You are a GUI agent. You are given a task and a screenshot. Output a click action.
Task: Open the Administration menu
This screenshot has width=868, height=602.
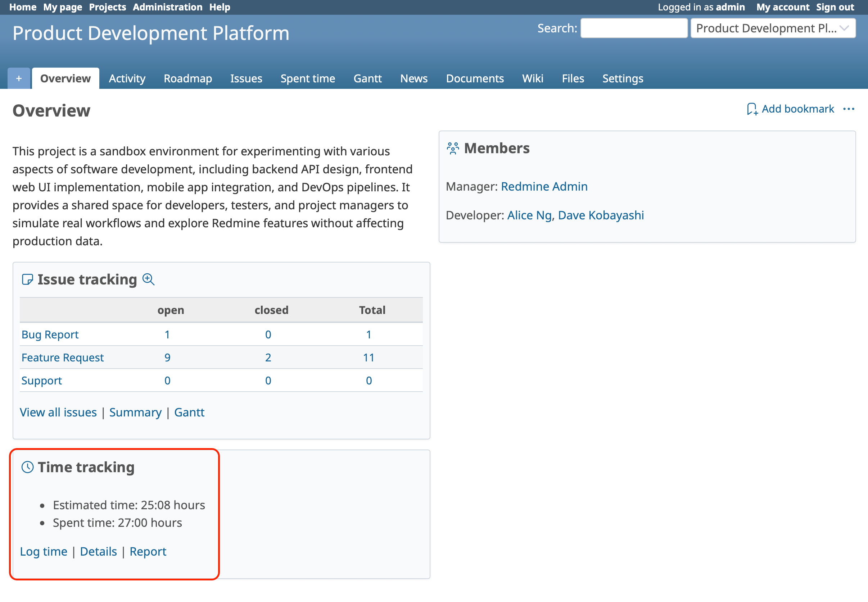point(168,7)
